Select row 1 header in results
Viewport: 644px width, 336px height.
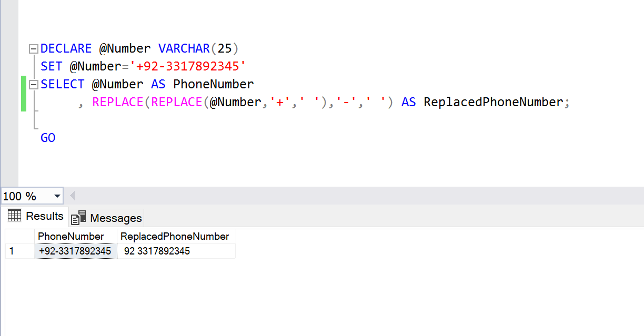coord(20,251)
